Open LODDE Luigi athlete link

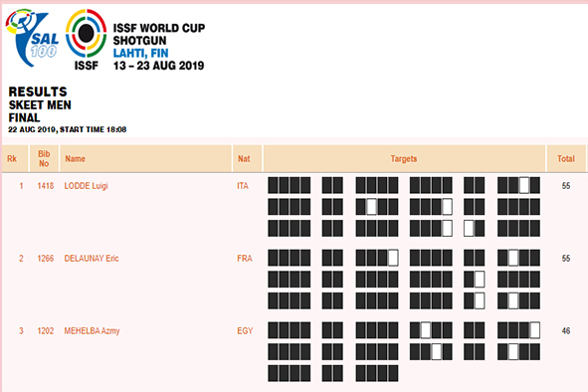[86, 186]
